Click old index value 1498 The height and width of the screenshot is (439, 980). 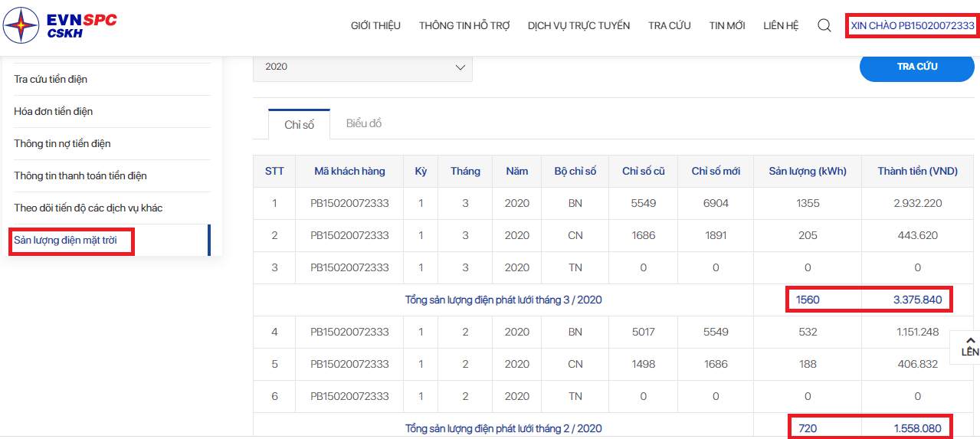click(644, 364)
